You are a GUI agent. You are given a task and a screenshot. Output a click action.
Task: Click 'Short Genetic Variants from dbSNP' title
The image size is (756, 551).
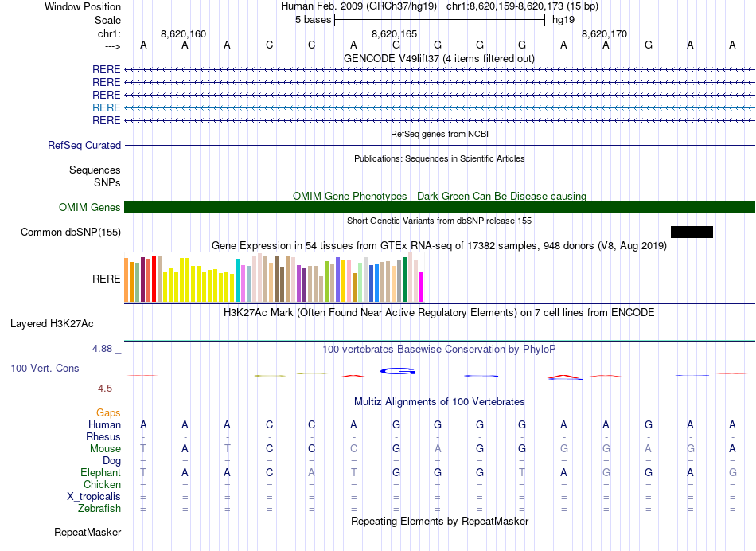439,221
